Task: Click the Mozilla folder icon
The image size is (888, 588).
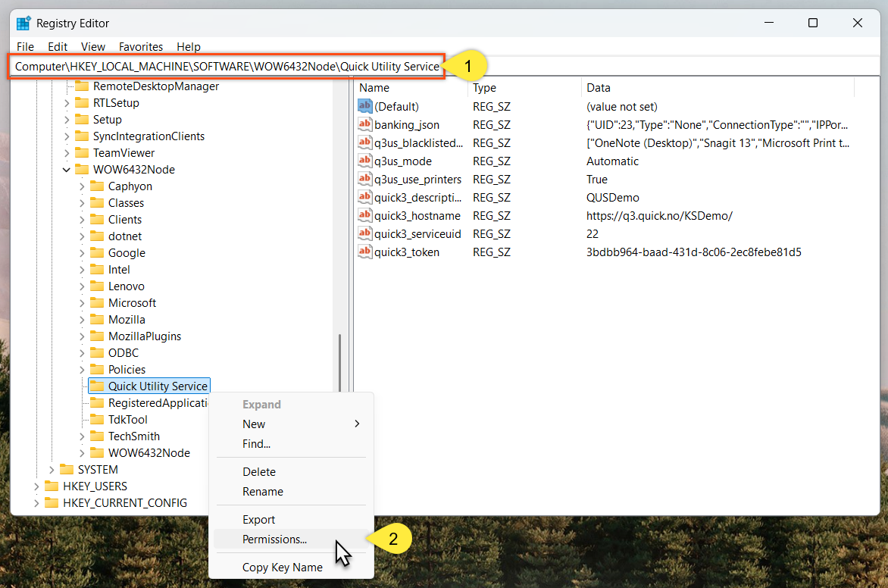Action: pyautogui.click(x=98, y=320)
